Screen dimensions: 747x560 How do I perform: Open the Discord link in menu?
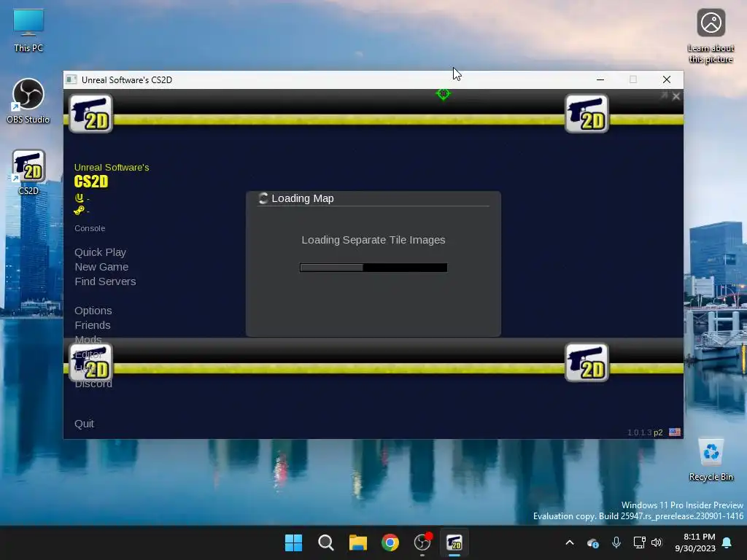click(93, 384)
